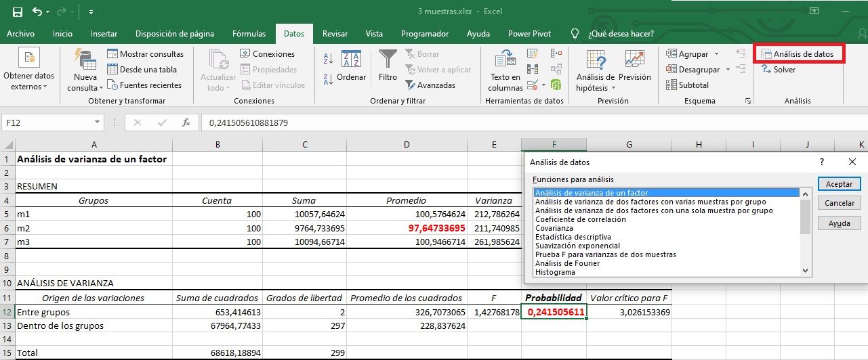Image resolution: width=868 pixels, height=360 pixels.
Task: Select Prueba F para varianzas de dos muestras
Action: pos(605,254)
